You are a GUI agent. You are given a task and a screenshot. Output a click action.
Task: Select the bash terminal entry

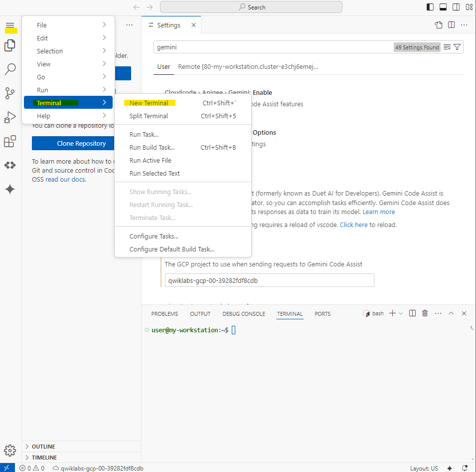[x=373, y=313]
